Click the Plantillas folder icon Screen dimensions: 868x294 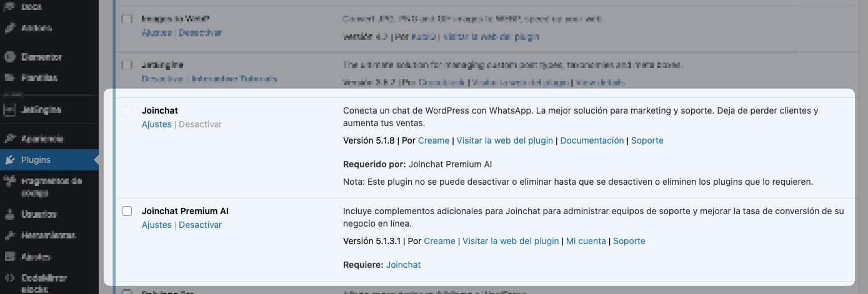tap(10, 78)
